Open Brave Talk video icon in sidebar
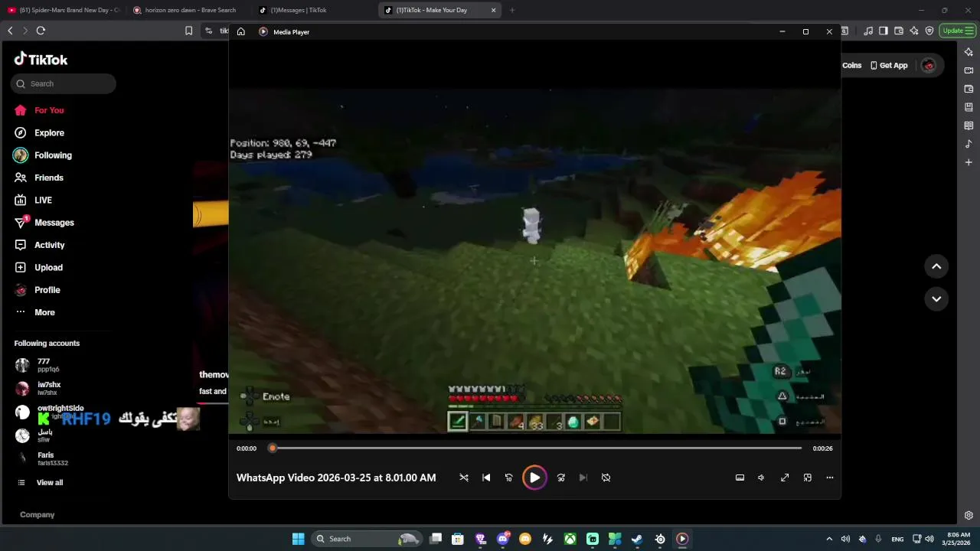 [x=969, y=70]
